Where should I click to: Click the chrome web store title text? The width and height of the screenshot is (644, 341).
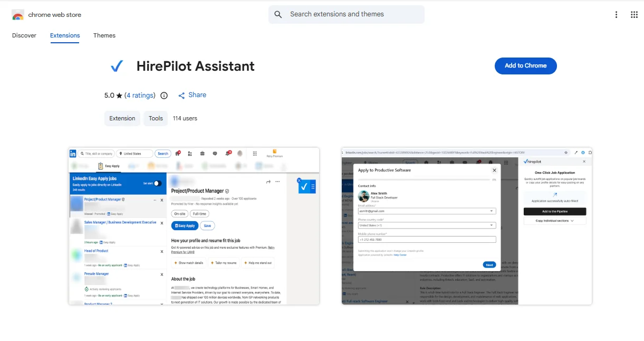click(55, 15)
